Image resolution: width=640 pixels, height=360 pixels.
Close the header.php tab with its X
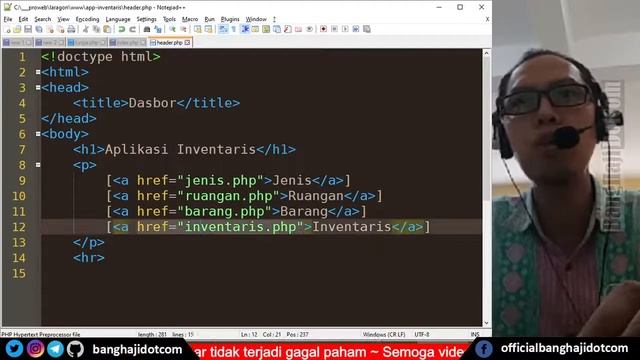(187, 42)
